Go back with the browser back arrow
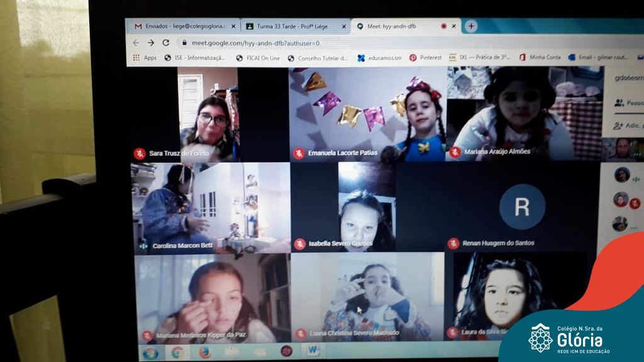 (x=136, y=43)
